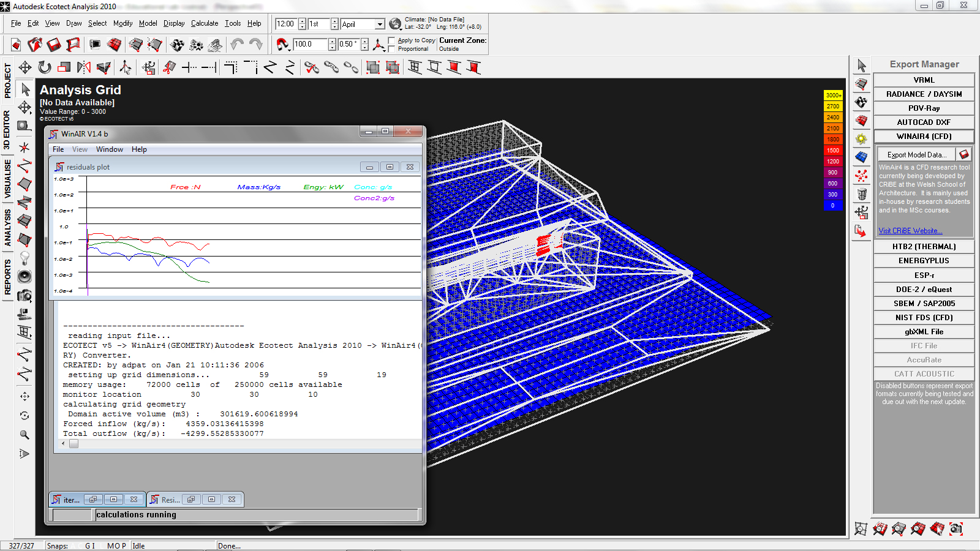Image resolution: width=980 pixels, height=551 pixels.
Task: Select the Move objects tool icon
Action: pos(25,67)
